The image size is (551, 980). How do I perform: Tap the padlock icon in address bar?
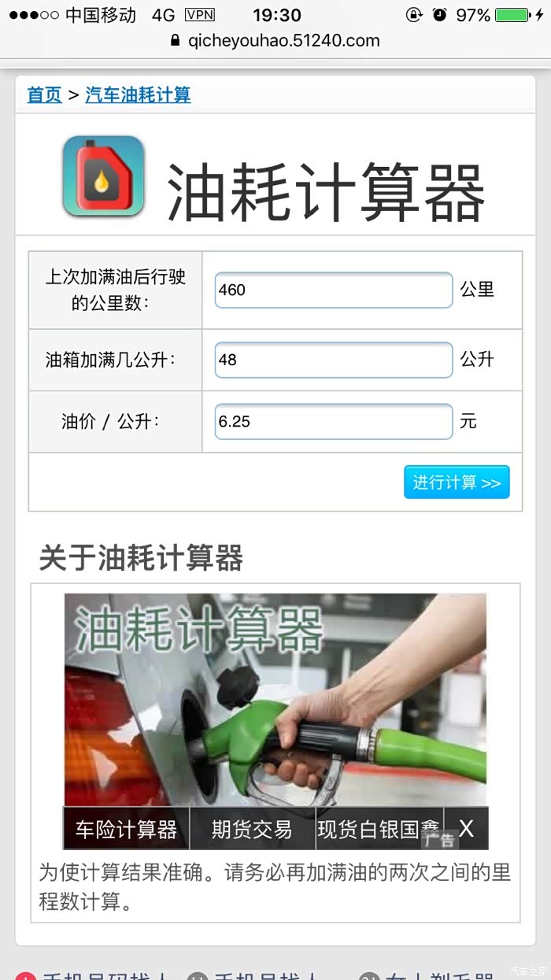point(176,41)
